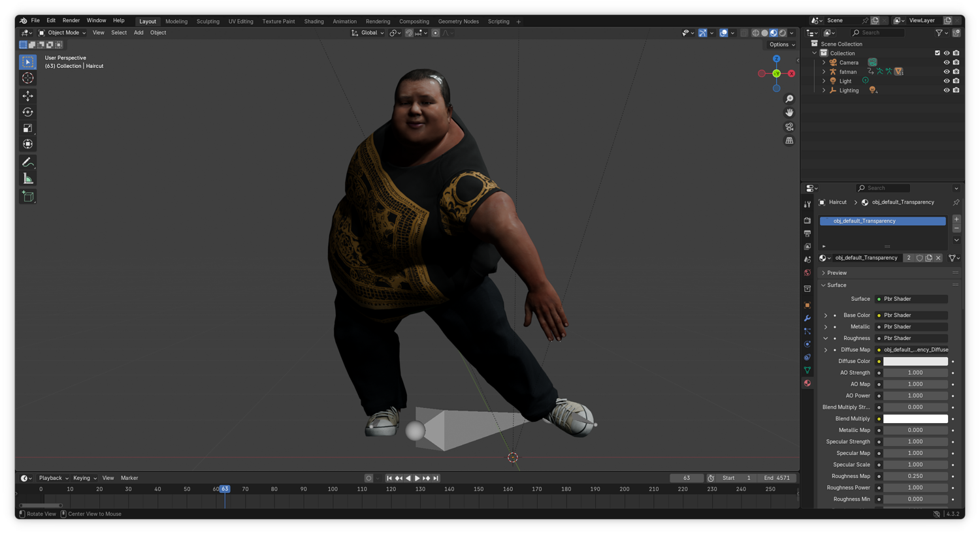Select the Measure tool
This screenshot has width=980, height=534.
(x=27, y=179)
